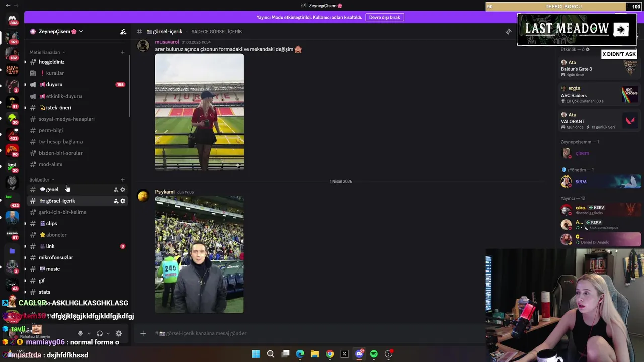This screenshot has height=362, width=644.
Task: Open member sena in zYönetim list
Action: coord(600,182)
